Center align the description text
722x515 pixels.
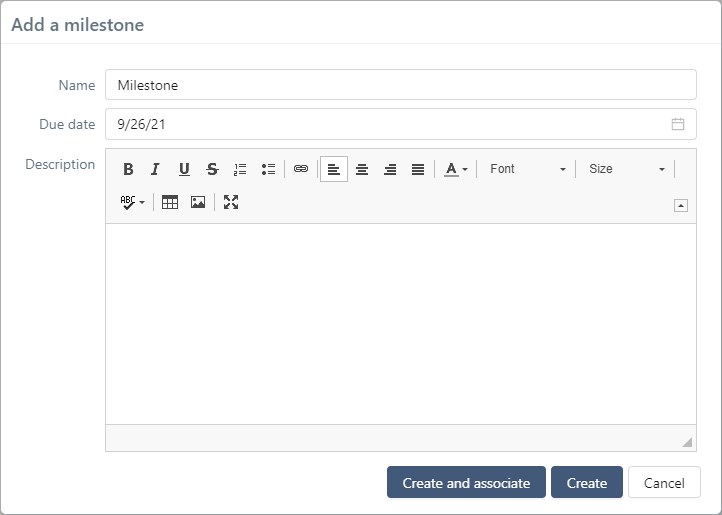(x=362, y=169)
